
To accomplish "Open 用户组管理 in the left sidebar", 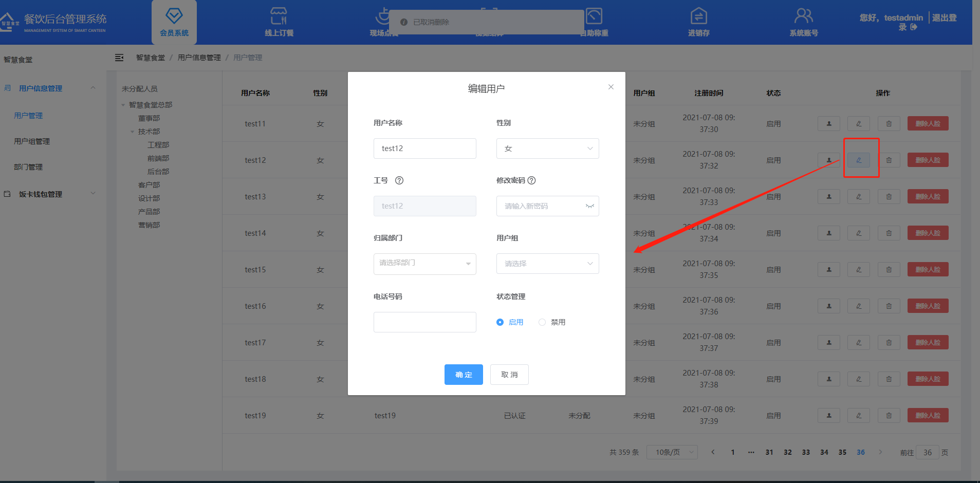I will click(32, 141).
